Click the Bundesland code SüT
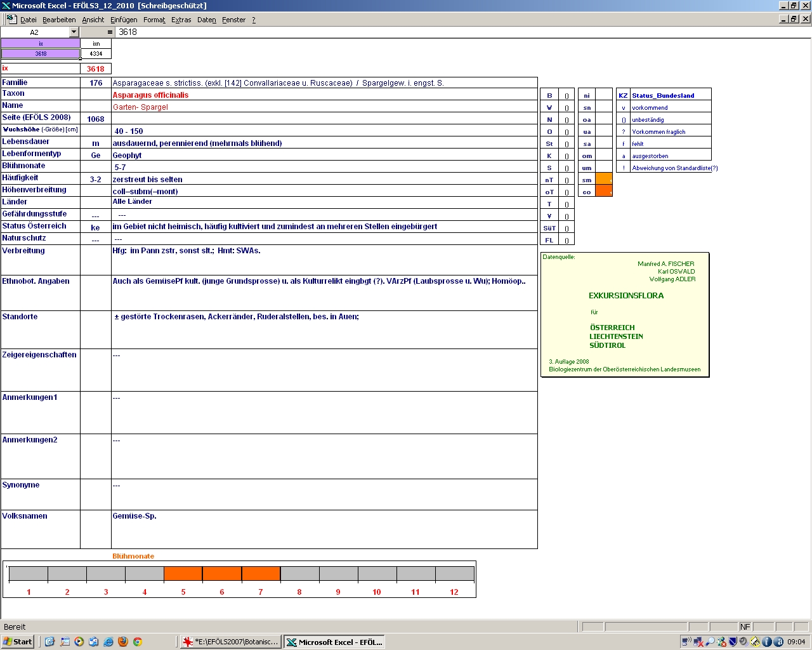The height and width of the screenshot is (650, 812). [x=549, y=228]
